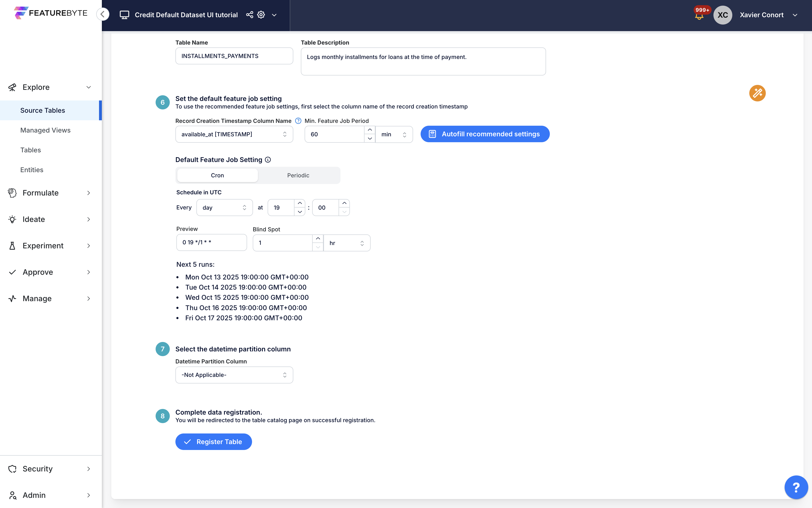Viewport: 812px width, 508px height.
Task: Open the catalog settings gear icon
Action: point(261,15)
